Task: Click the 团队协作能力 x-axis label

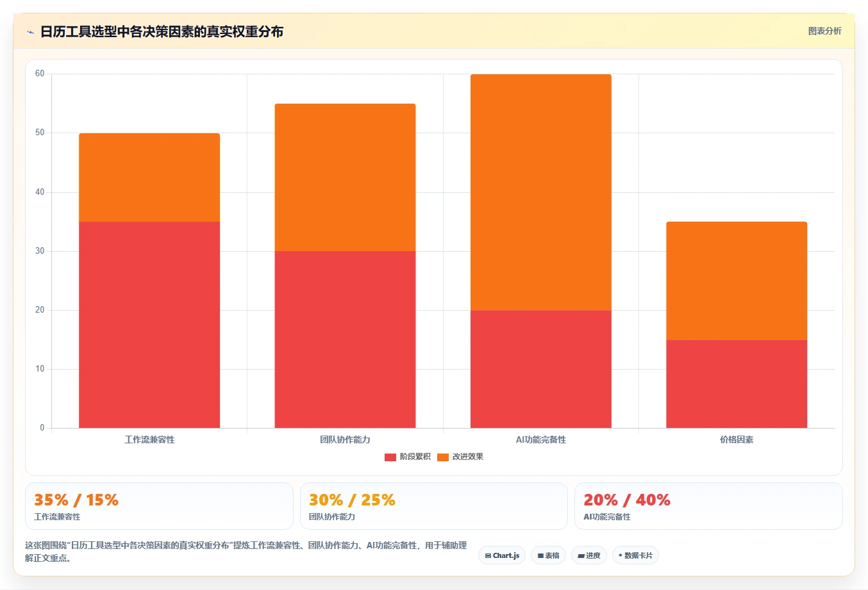Action: (x=345, y=439)
